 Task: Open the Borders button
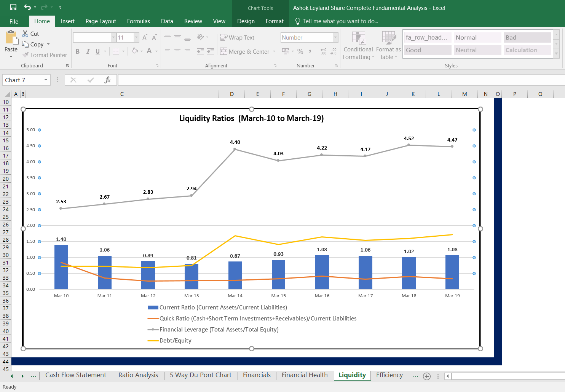pyautogui.click(x=116, y=51)
